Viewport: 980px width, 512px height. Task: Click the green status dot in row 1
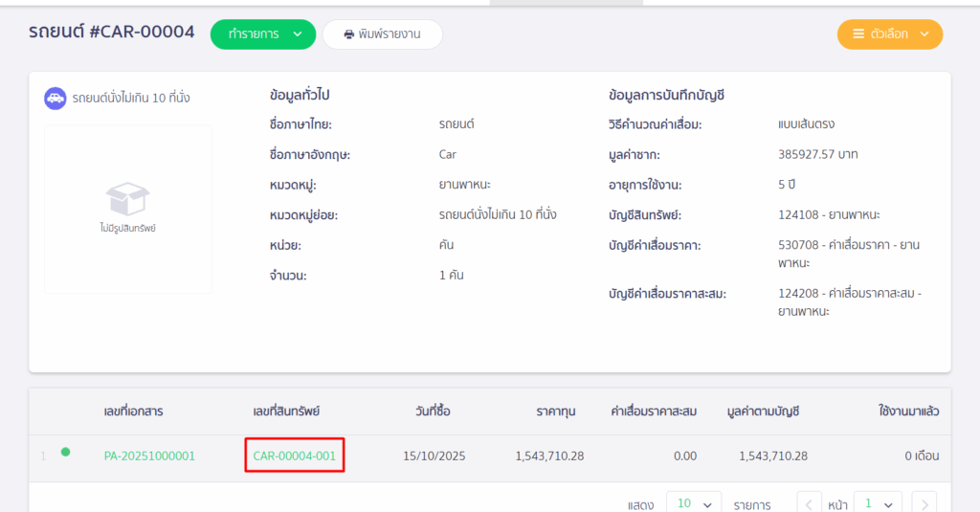click(65, 452)
